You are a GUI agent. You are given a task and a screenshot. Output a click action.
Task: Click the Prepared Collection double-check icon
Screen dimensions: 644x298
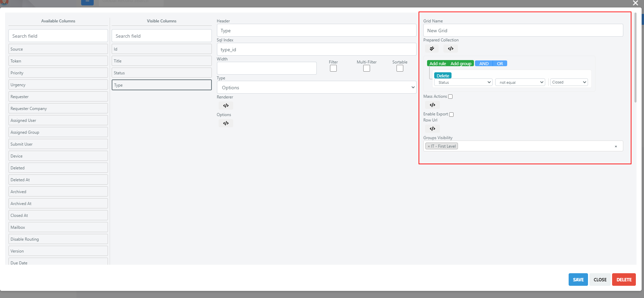click(x=432, y=49)
